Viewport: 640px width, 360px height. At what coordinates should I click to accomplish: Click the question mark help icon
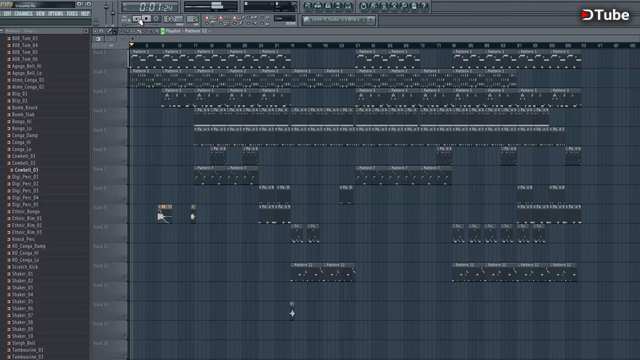(x=424, y=6)
